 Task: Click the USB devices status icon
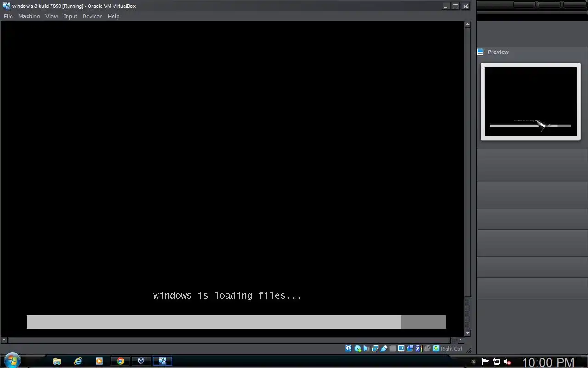(x=384, y=349)
